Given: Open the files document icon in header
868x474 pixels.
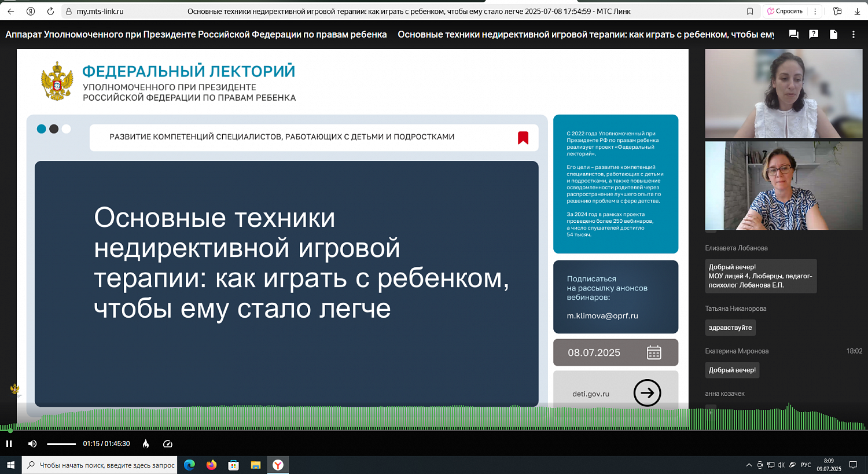Looking at the screenshot, I should tap(833, 35).
